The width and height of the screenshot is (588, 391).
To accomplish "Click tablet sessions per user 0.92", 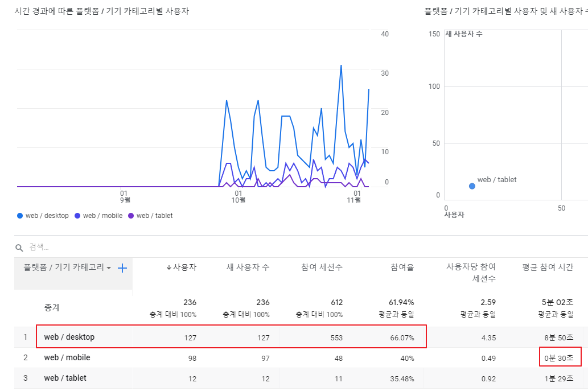I will click(x=488, y=378).
